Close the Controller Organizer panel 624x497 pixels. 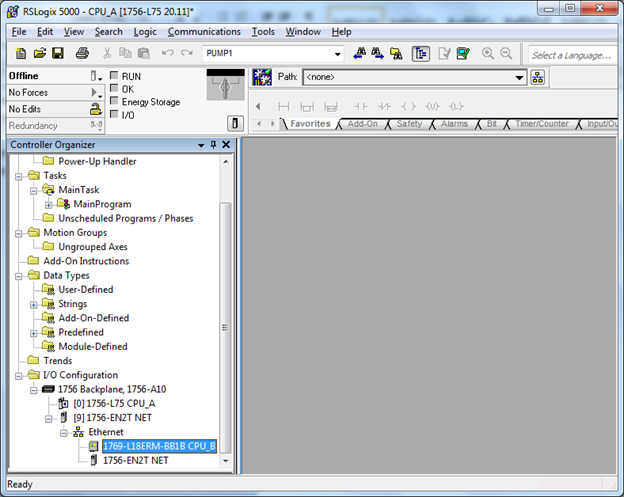(226, 144)
